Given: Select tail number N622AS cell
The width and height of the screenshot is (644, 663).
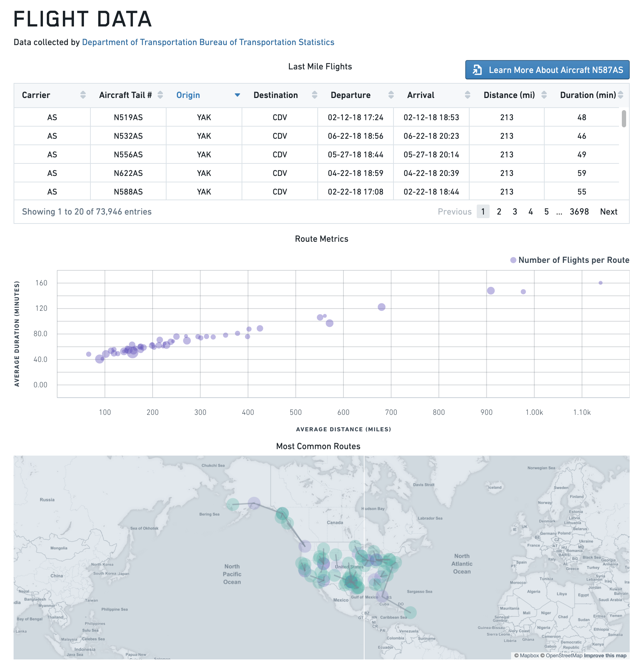Looking at the screenshot, I should coord(128,173).
